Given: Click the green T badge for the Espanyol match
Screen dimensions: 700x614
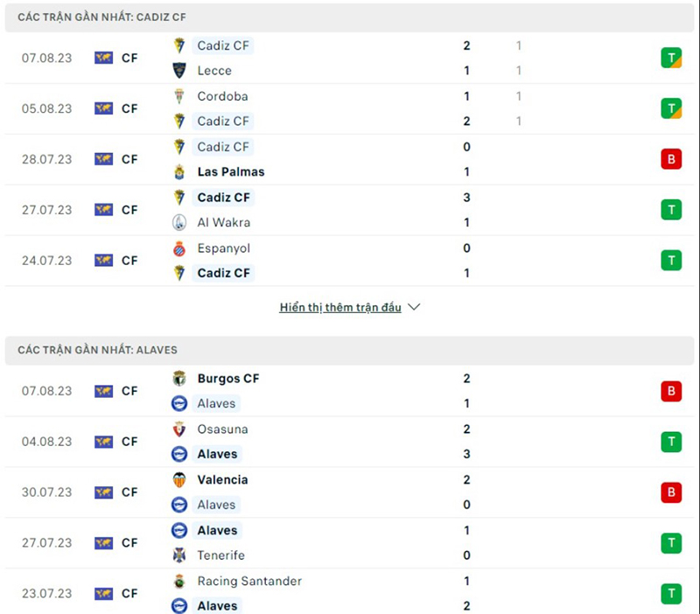Looking at the screenshot, I should pyautogui.click(x=671, y=260).
